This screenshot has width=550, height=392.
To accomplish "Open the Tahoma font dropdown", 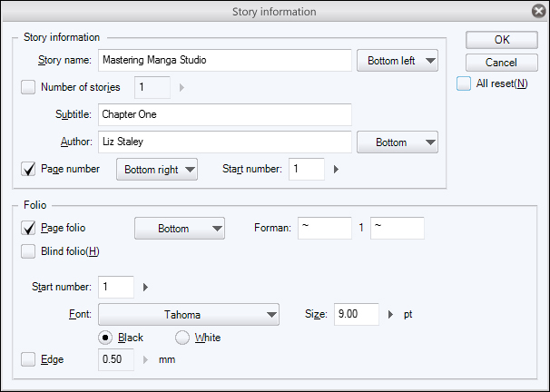I will tap(189, 315).
